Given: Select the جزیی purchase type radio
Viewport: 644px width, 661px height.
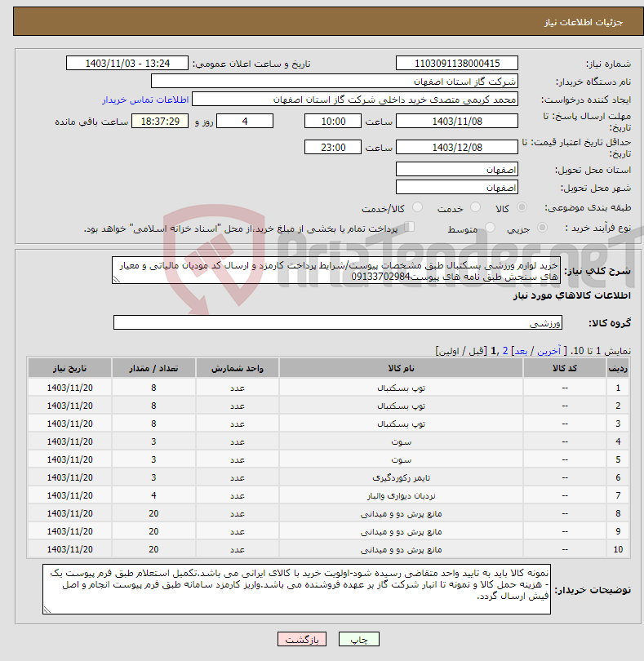Looking at the screenshot, I should (x=542, y=228).
